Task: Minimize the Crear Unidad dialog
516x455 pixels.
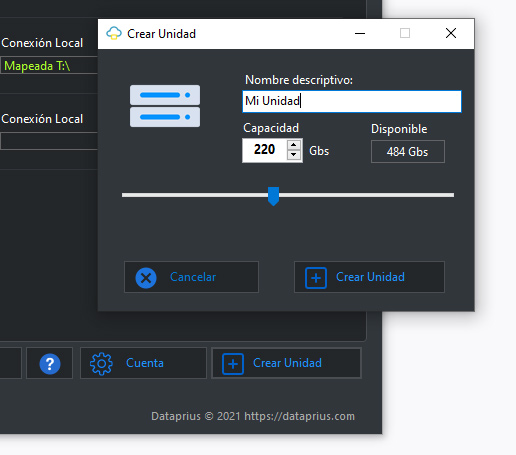Action: pyautogui.click(x=360, y=34)
